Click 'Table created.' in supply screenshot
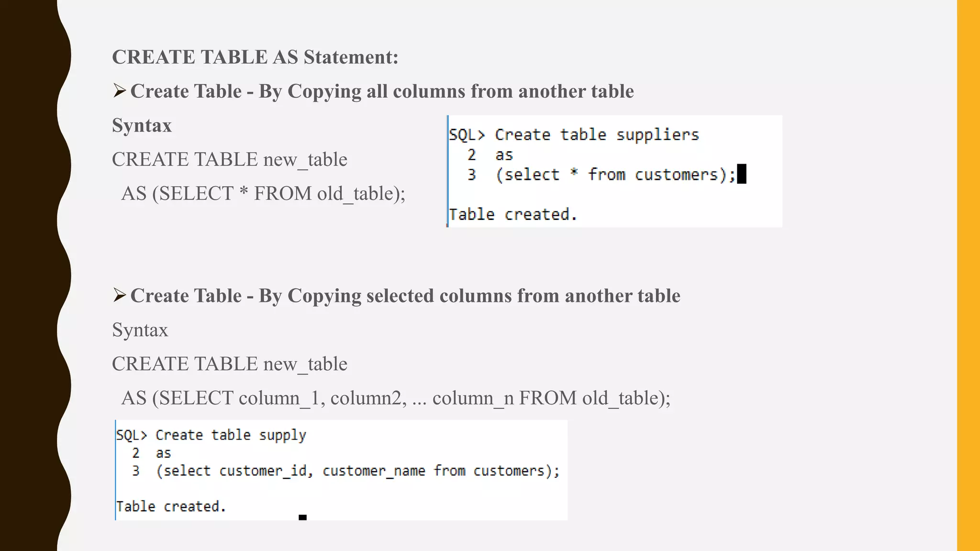 tap(171, 507)
